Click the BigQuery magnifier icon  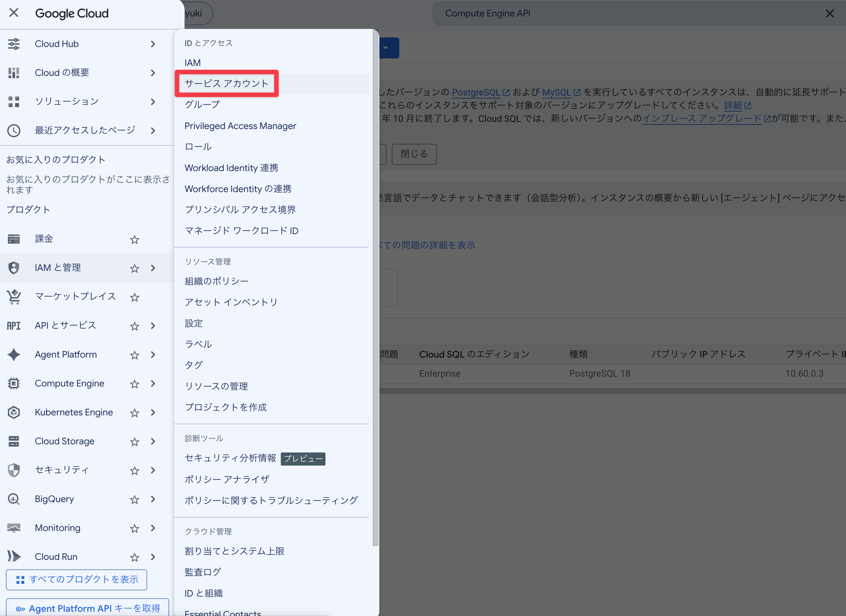click(x=14, y=499)
